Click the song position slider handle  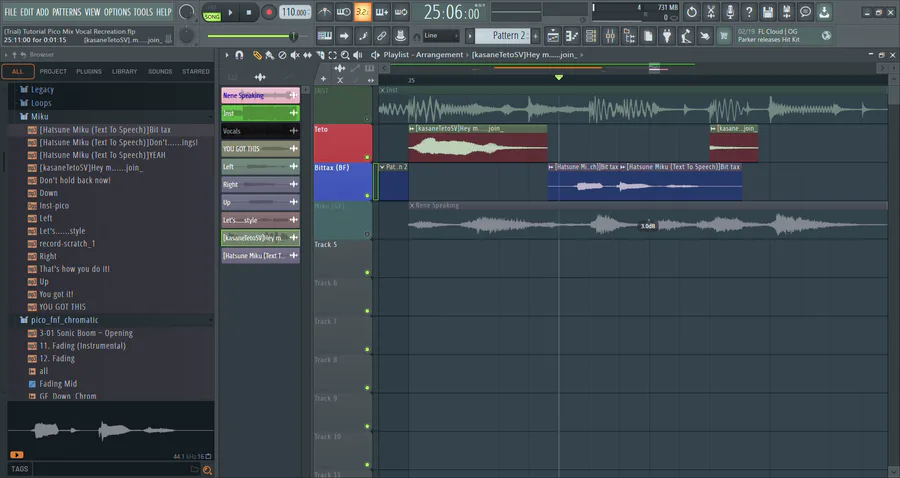tap(293, 36)
